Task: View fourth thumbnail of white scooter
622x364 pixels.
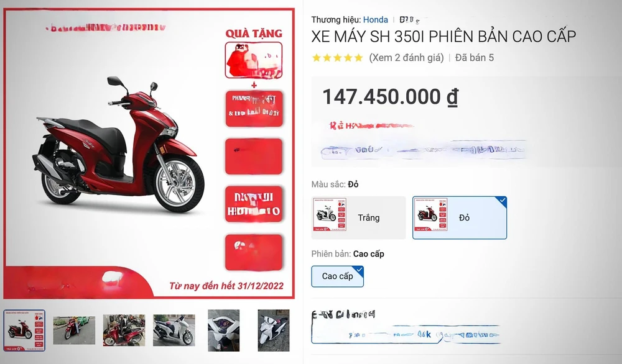Action: coord(174,330)
